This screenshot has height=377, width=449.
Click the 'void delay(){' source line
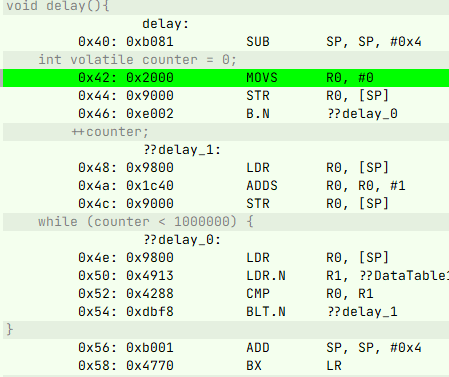pos(226,7)
